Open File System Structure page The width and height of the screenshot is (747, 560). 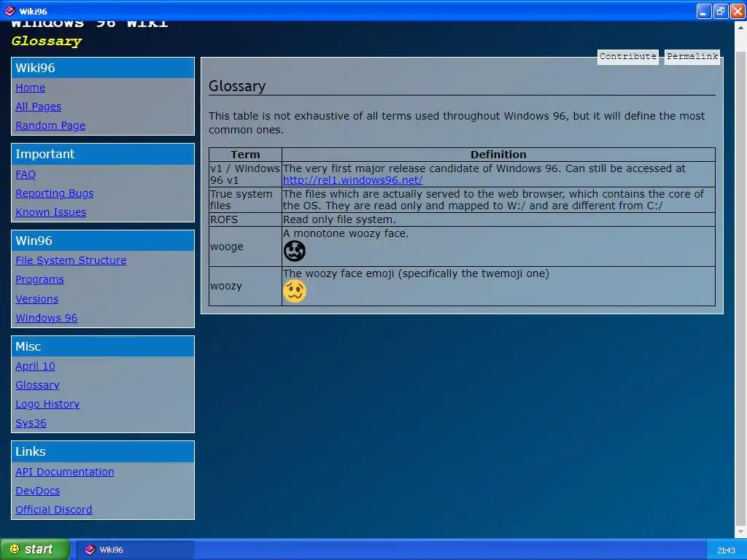71,260
